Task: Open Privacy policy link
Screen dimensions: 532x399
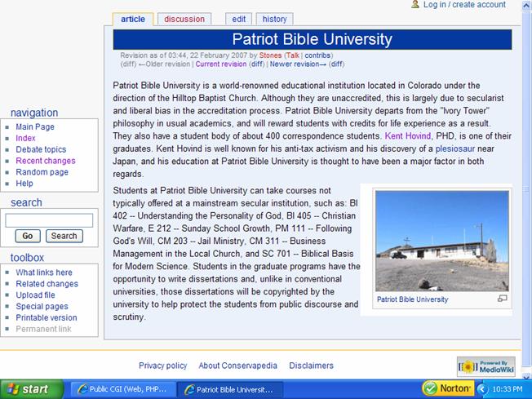Action: pos(163,366)
